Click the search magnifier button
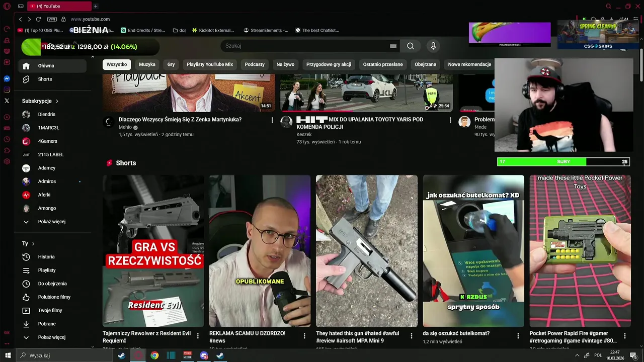Viewport: 644px width, 362px height. pos(411,46)
